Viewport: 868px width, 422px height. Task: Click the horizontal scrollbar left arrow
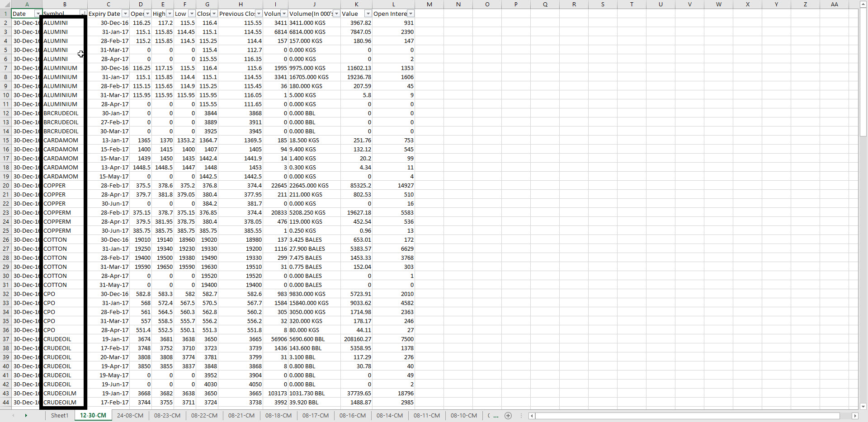[x=532, y=416]
